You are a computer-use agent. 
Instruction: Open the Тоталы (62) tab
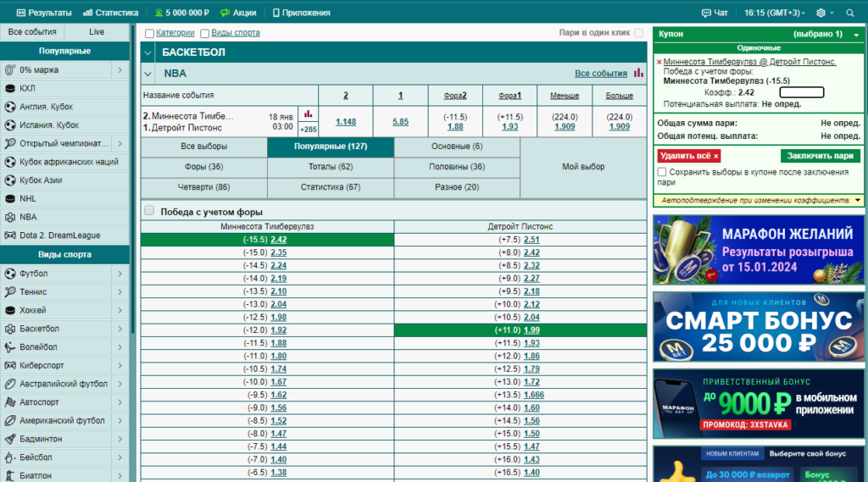click(x=331, y=167)
